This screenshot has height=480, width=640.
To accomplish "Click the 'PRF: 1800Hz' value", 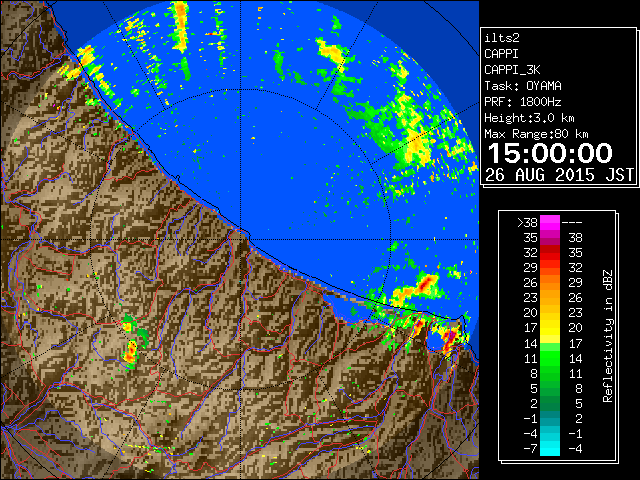I will click(522, 102).
